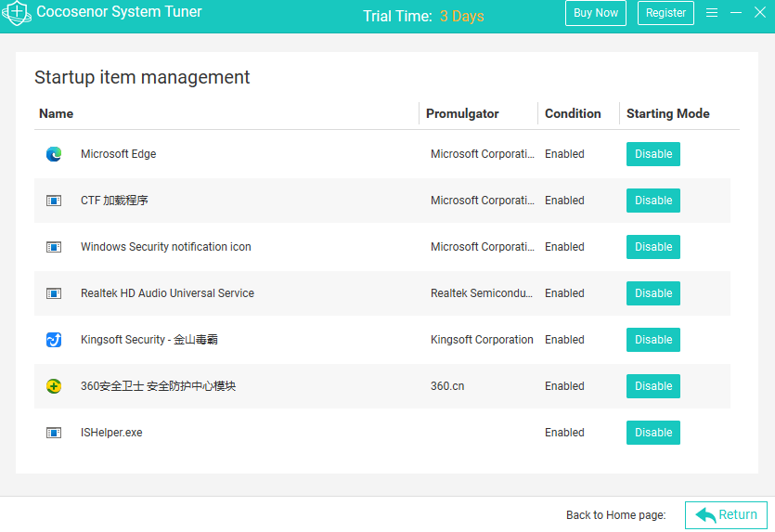Click the Startup item management heading
Screen dimensions: 775x532
click(142, 78)
